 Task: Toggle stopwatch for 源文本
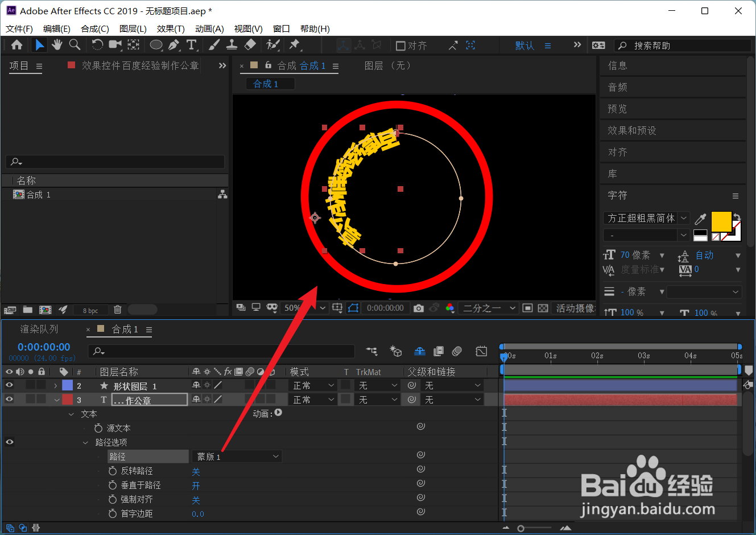coord(98,428)
